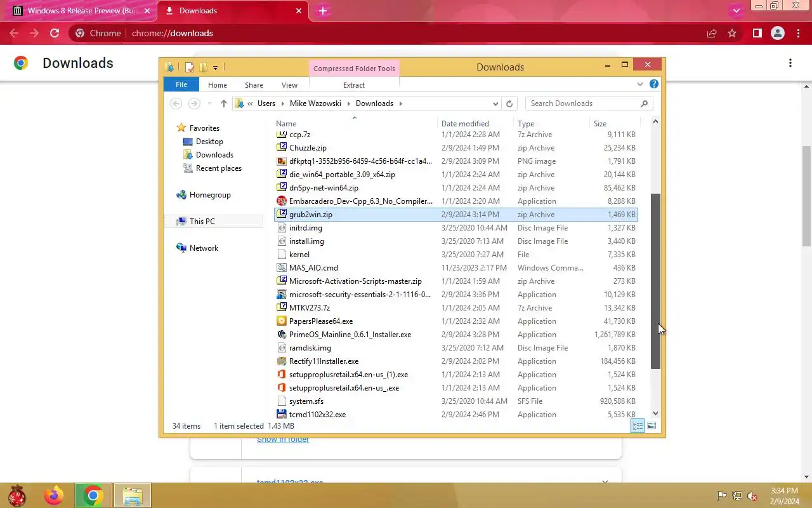This screenshot has height=508, width=812.
Task: Select MAS_AIO.cmd file
Action: [x=455, y=268]
